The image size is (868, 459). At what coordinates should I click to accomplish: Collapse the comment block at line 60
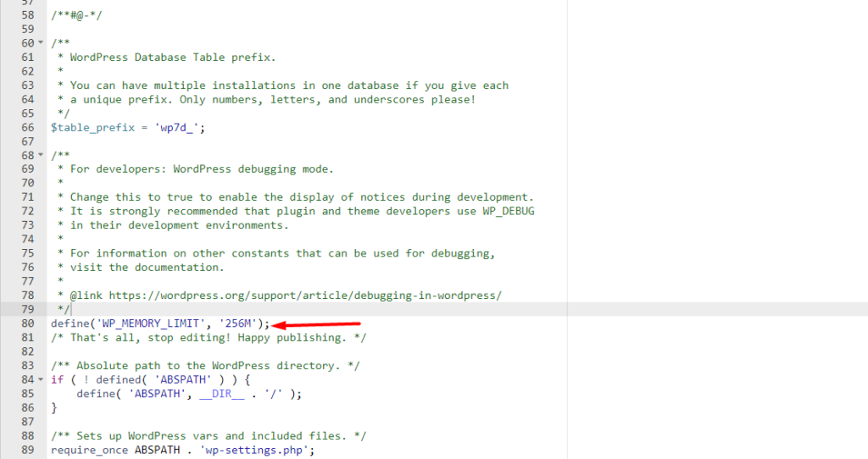tap(41, 42)
